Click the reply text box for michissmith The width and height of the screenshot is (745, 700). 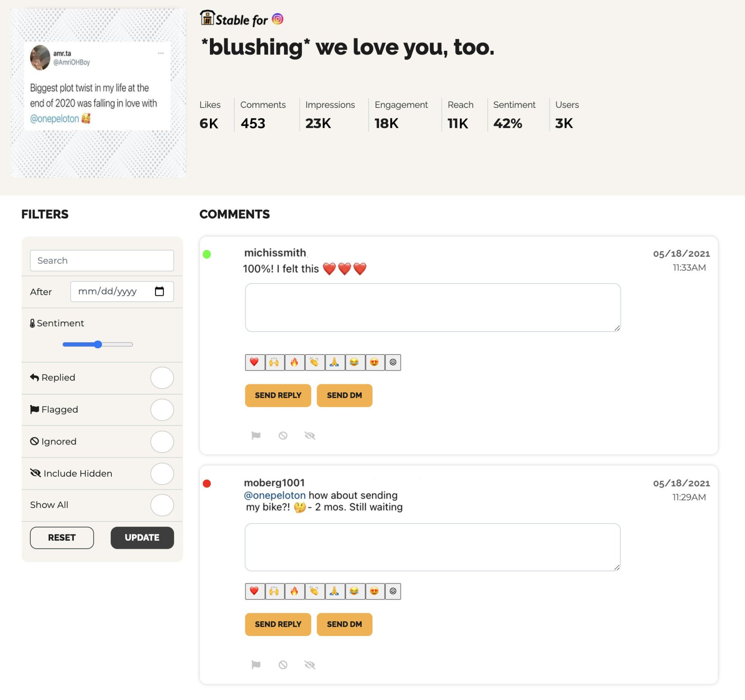pos(433,308)
